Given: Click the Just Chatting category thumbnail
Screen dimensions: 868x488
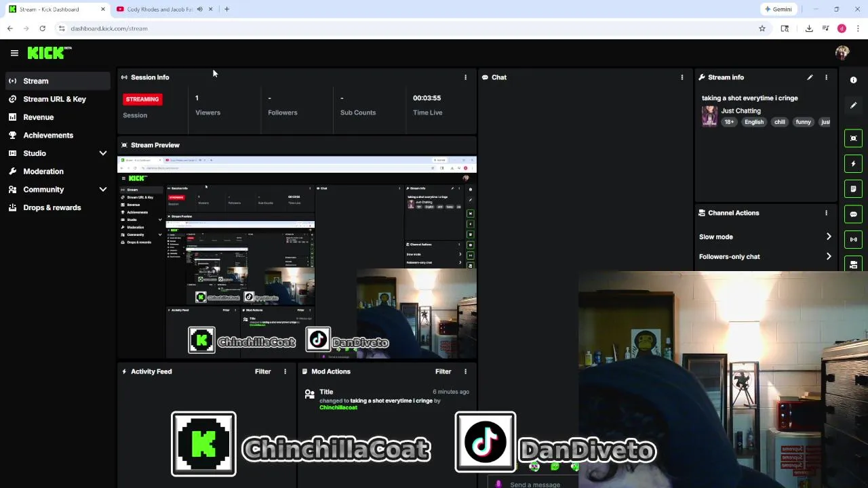Looking at the screenshot, I should 709,116.
